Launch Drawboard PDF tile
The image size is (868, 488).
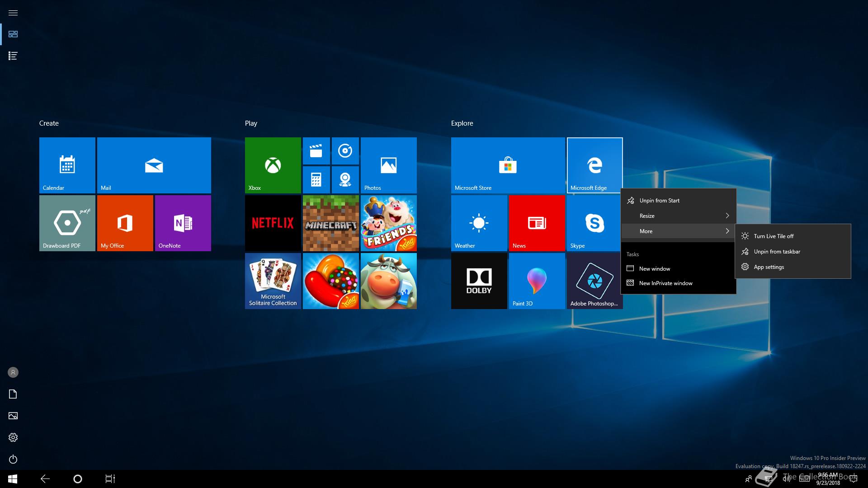pos(67,223)
